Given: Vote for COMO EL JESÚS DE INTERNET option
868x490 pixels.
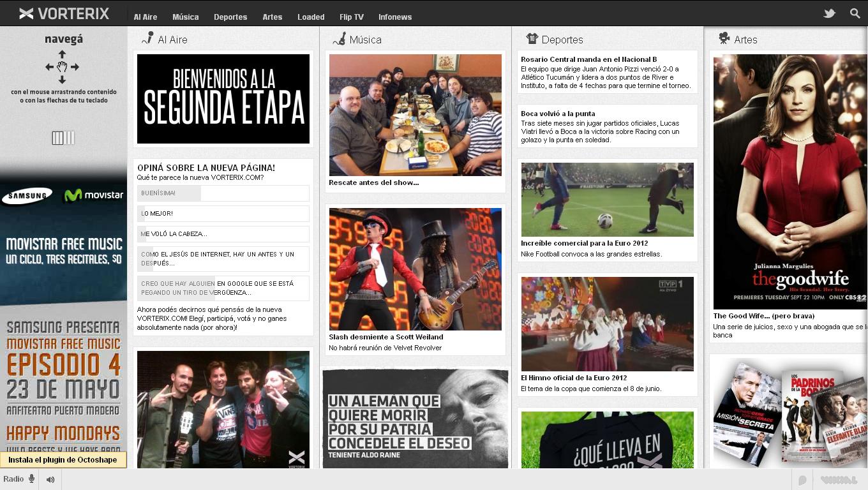Looking at the screenshot, I should pos(223,259).
